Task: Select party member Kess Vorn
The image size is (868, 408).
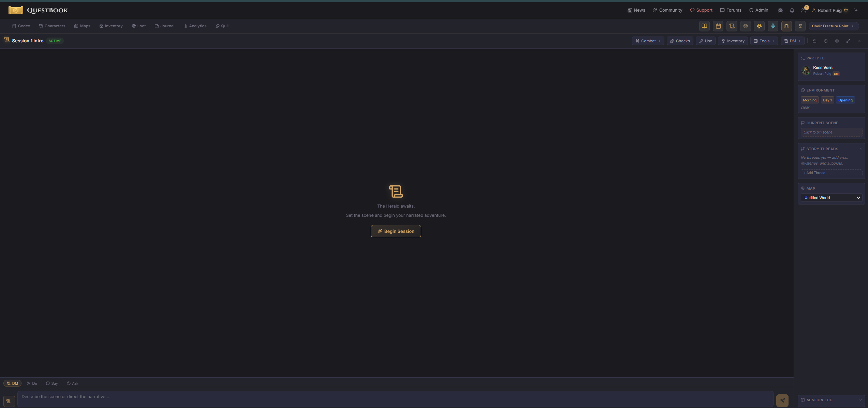Action: coord(831,70)
